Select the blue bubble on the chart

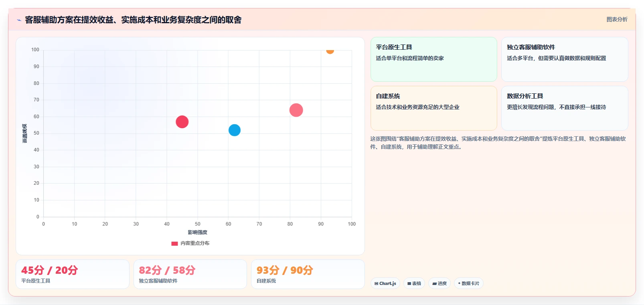pyautogui.click(x=235, y=130)
